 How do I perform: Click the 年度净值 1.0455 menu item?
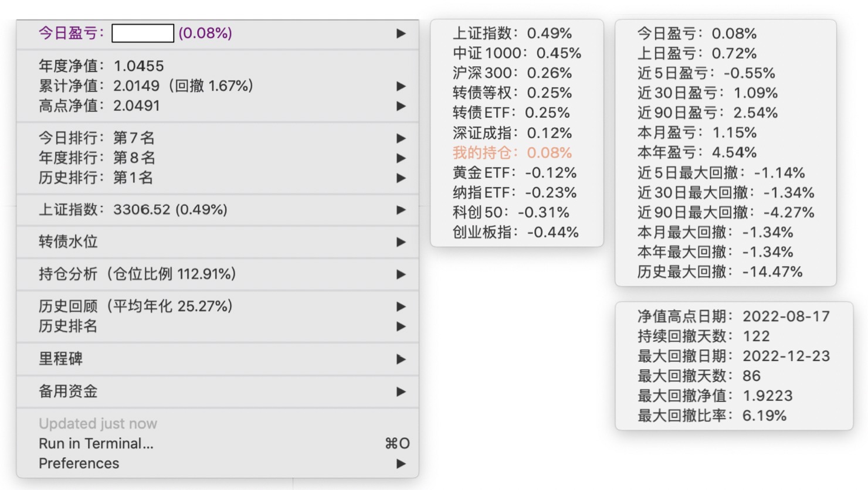(x=101, y=66)
